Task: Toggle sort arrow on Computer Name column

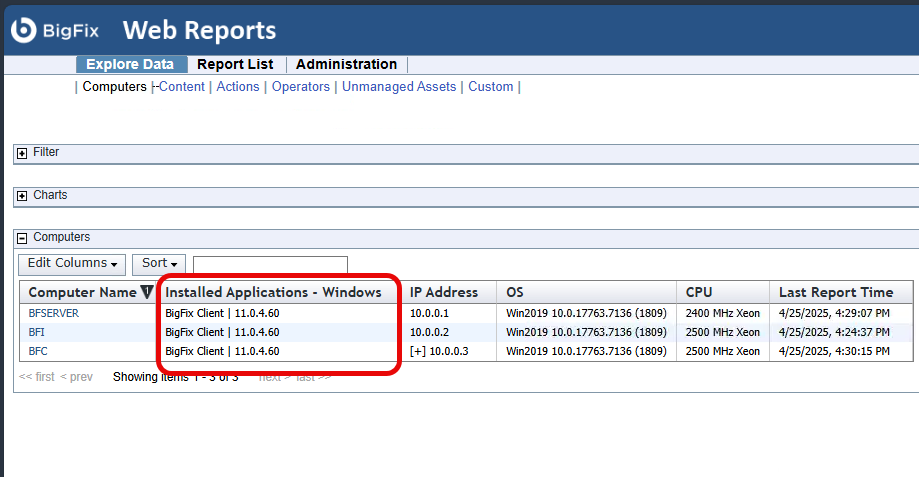Action: [x=147, y=292]
